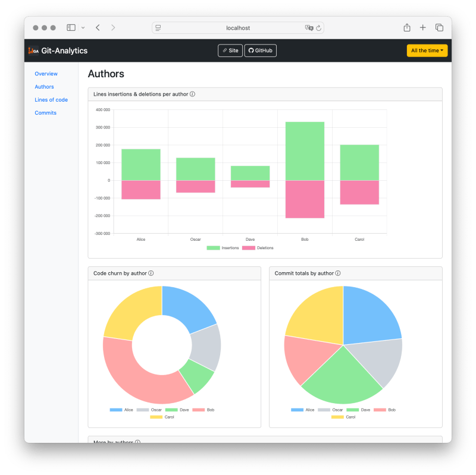This screenshot has height=475, width=476.
Task: Click the info icon on Commit totals by author
Action: click(x=339, y=273)
